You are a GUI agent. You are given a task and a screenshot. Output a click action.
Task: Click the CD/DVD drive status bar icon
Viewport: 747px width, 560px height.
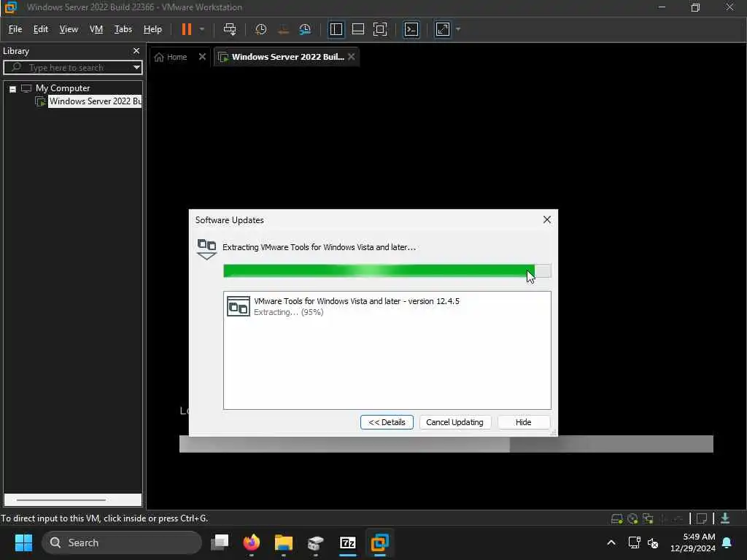pos(632,518)
